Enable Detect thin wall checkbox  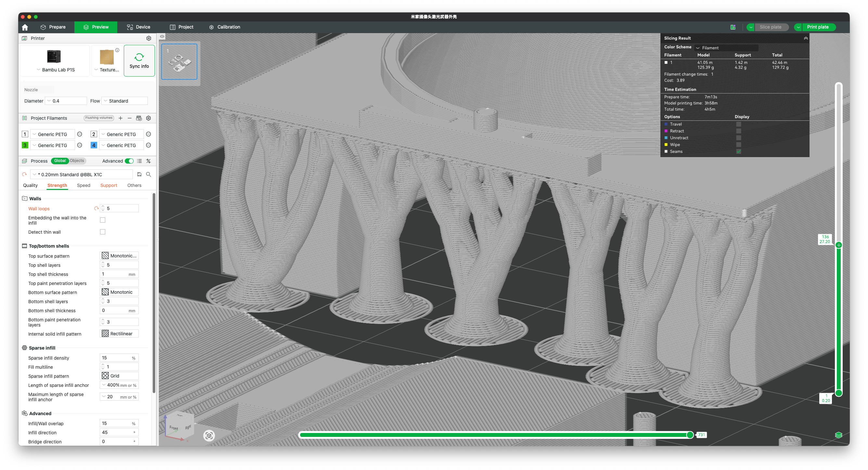click(x=103, y=232)
